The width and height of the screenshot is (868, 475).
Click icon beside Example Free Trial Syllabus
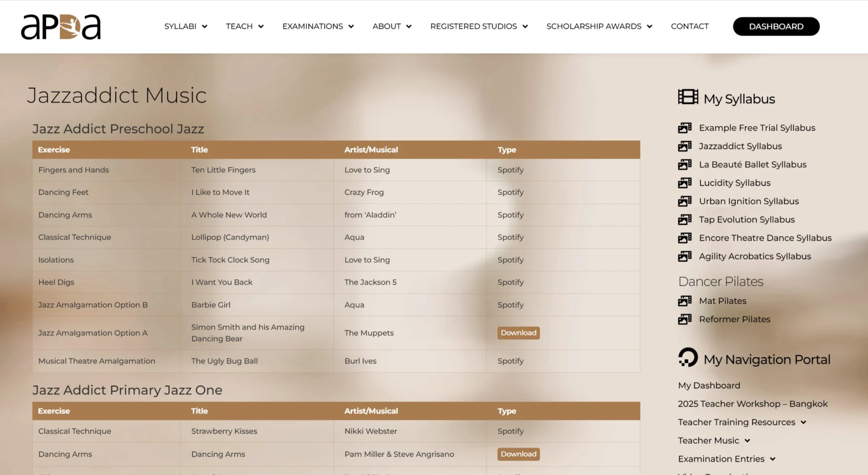tap(684, 128)
